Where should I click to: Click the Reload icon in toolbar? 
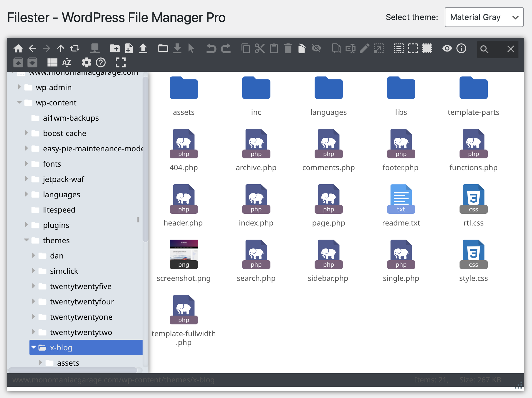[x=75, y=48]
